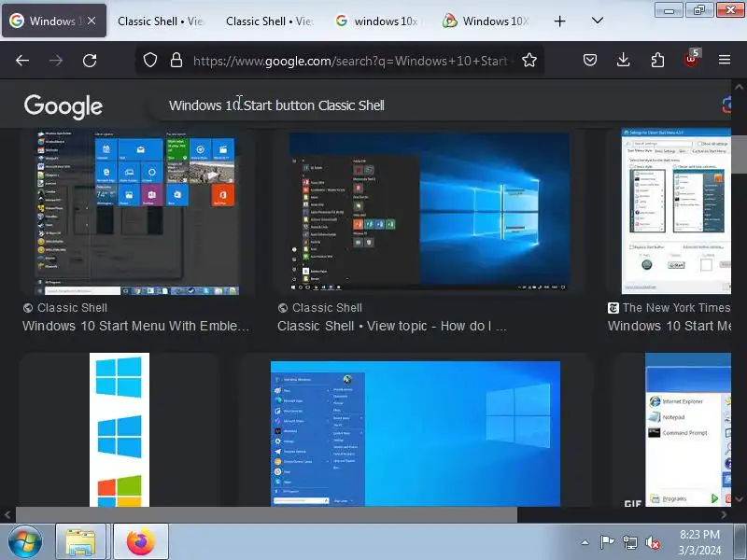The width and height of the screenshot is (747, 560).
Task: Click the muted volume tray icon
Action: [652, 542]
